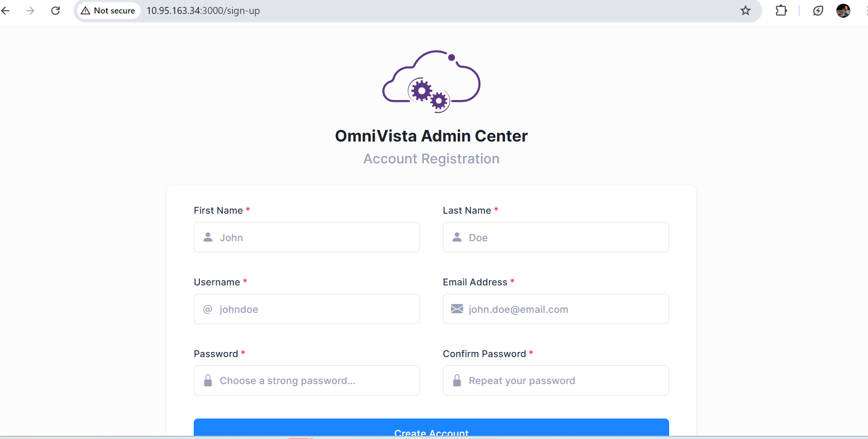Click the lock icon in Password

pos(208,380)
